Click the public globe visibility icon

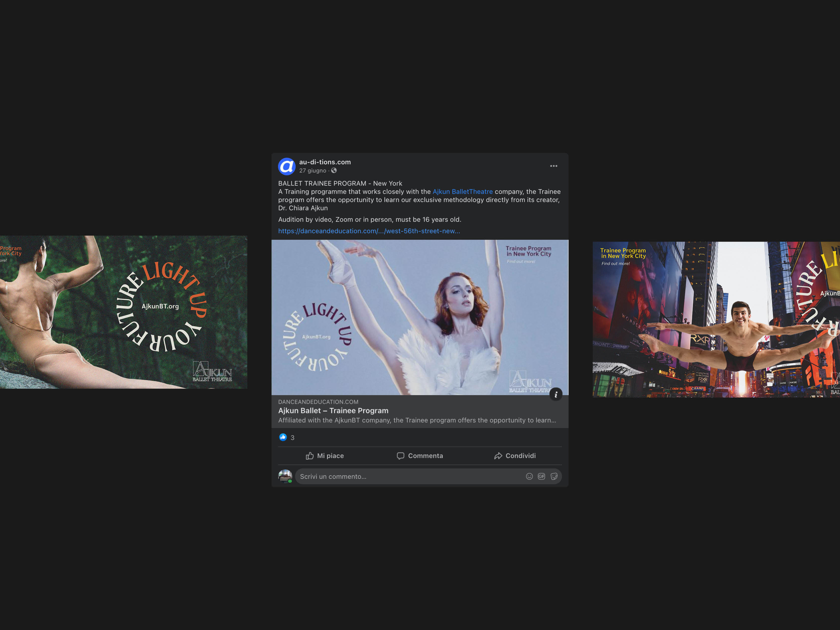pyautogui.click(x=334, y=171)
